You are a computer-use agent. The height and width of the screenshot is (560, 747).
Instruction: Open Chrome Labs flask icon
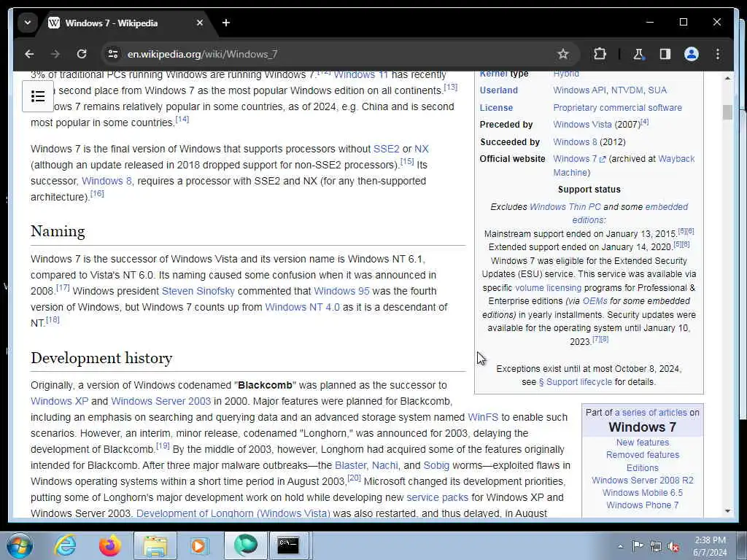(638, 54)
